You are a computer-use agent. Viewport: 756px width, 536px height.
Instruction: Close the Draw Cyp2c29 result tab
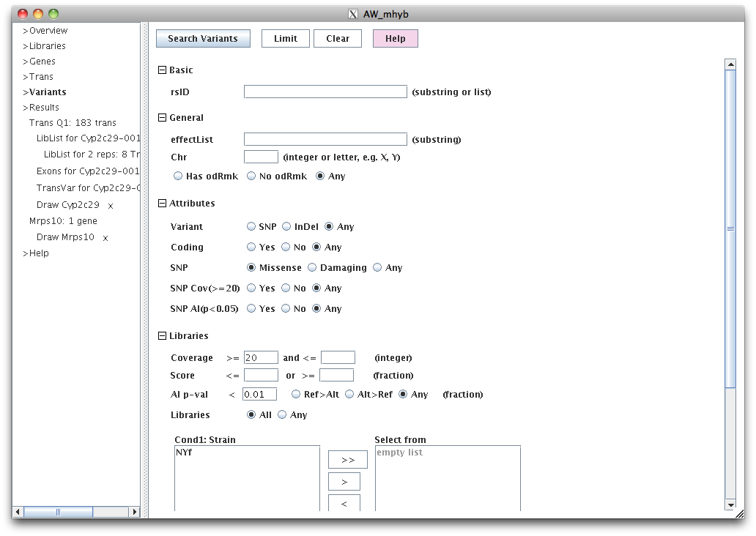(111, 206)
